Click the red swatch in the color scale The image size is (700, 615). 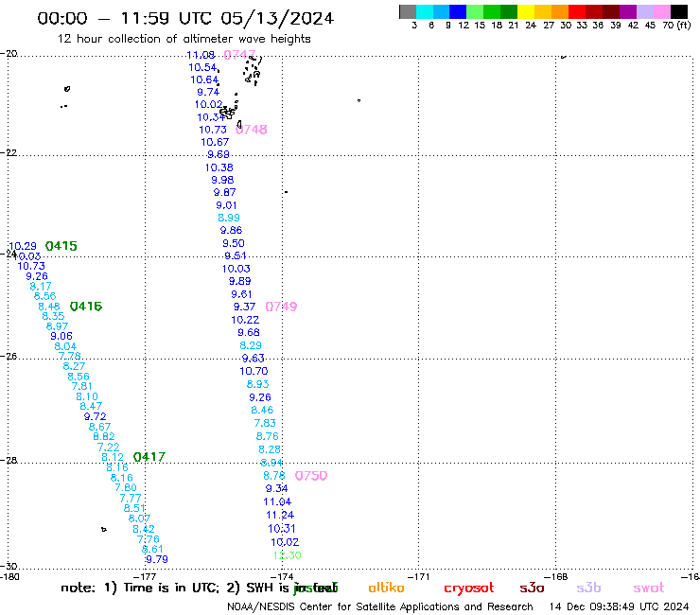[577, 11]
